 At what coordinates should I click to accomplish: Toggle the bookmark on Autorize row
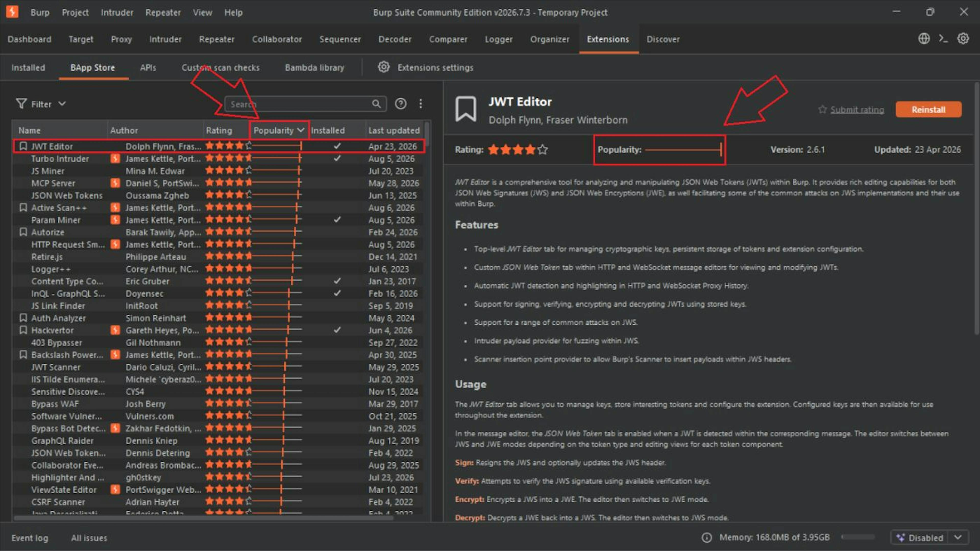pyautogui.click(x=23, y=232)
